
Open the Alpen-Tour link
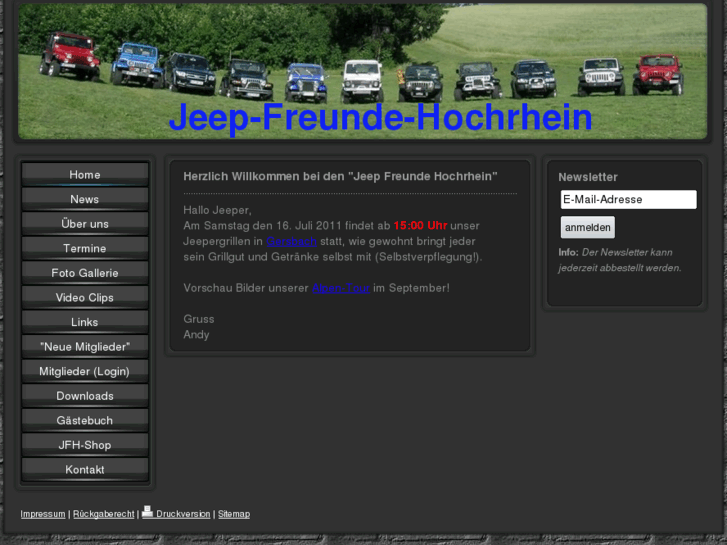pyautogui.click(x=341, y=288)
